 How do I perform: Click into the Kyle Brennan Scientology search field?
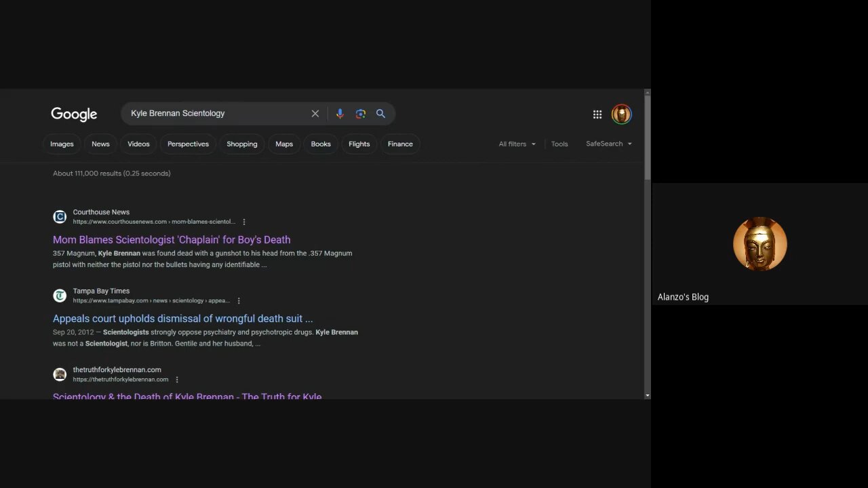click(217, 114)
